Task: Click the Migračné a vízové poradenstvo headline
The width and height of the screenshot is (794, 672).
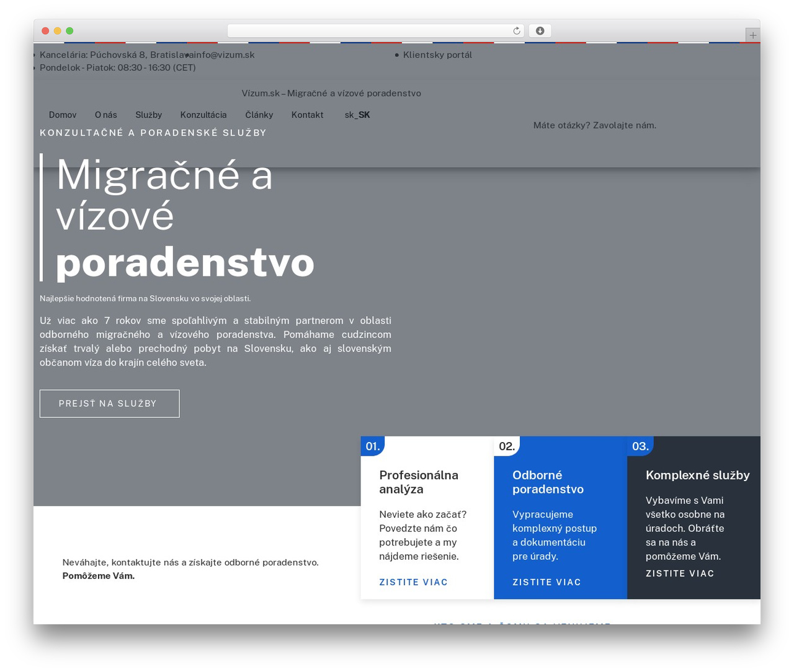Action: click(x=185, y=218)
